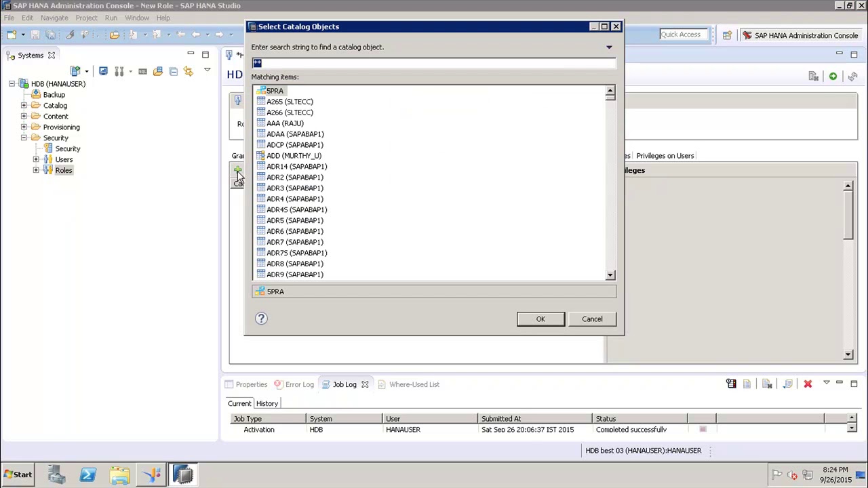868x488 pixels.
Task: Open Windows Explorer from taskbar
Action: click(120, 474)
